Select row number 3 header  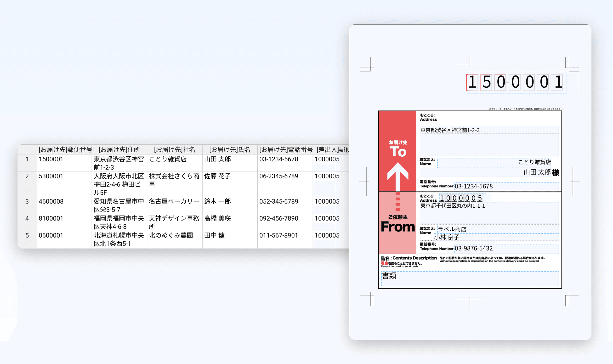(x=27, y=205)
